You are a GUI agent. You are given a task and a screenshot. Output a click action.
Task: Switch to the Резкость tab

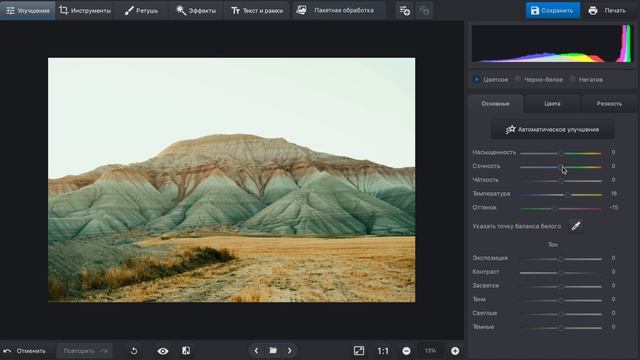(609, 104)
